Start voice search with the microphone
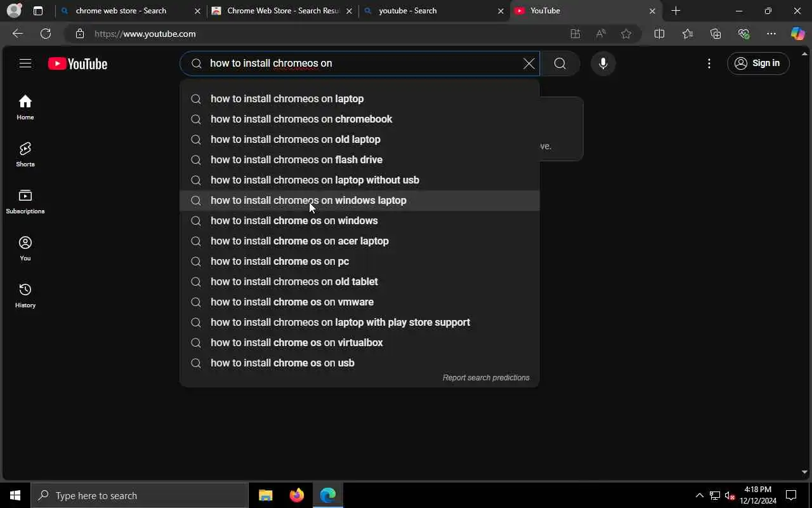The width and height of the screenshot is (812, 508). point(603,63)
